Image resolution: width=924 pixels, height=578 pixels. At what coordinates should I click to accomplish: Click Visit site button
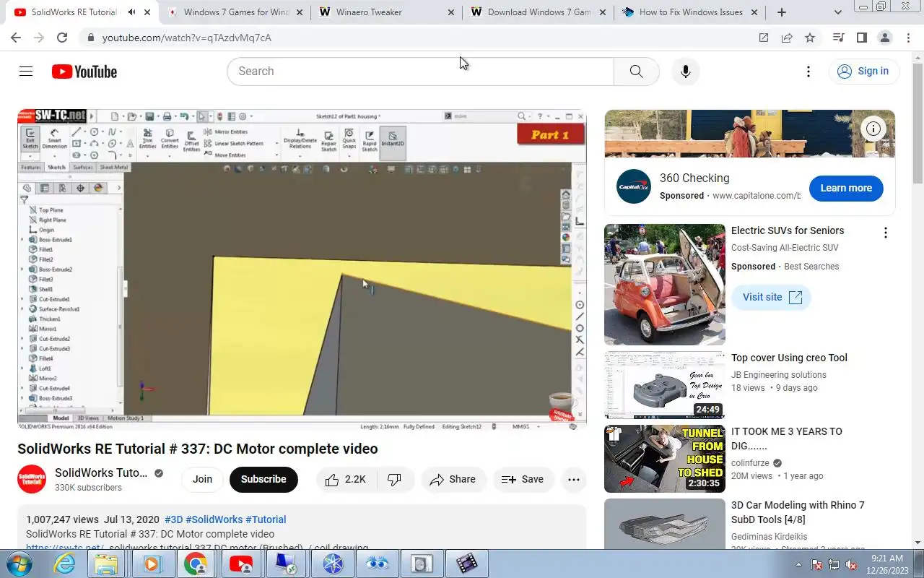click(772, 297)
